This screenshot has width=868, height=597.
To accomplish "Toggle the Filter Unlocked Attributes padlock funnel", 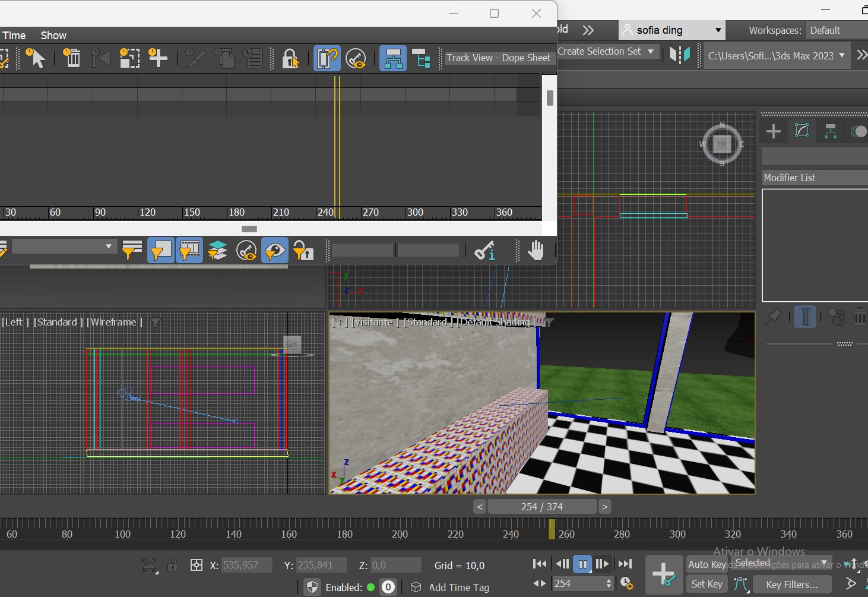I will coord(303,250).
